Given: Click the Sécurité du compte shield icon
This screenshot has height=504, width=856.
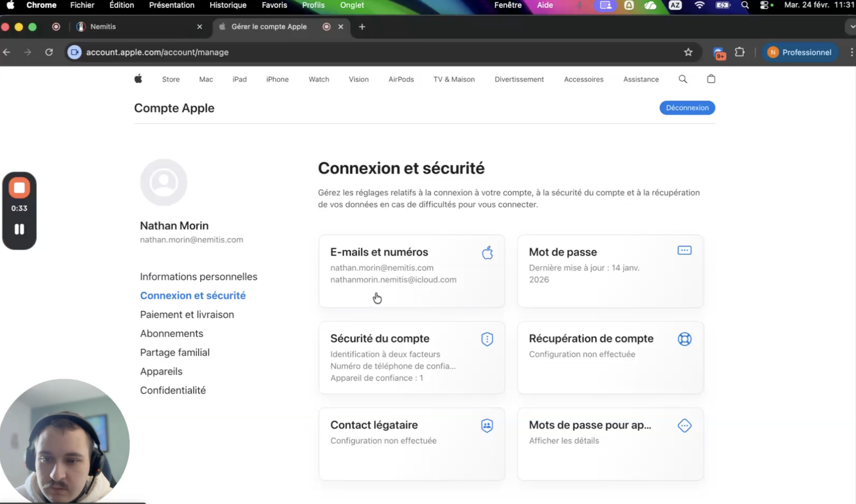Looking at the screenshot, I should click(x=487, y=338).
